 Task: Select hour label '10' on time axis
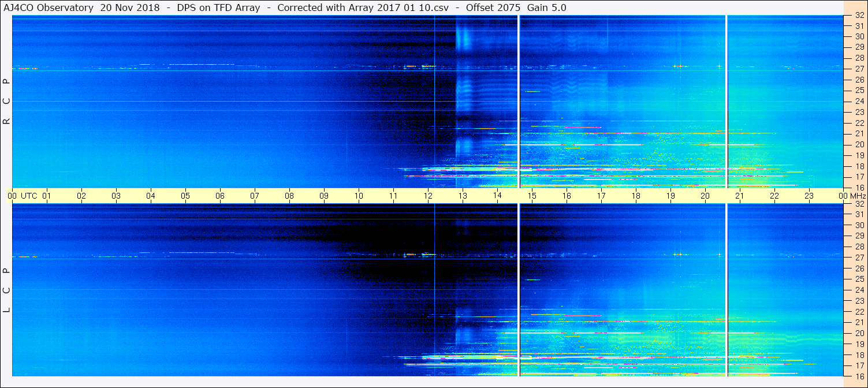click(359, 196)
